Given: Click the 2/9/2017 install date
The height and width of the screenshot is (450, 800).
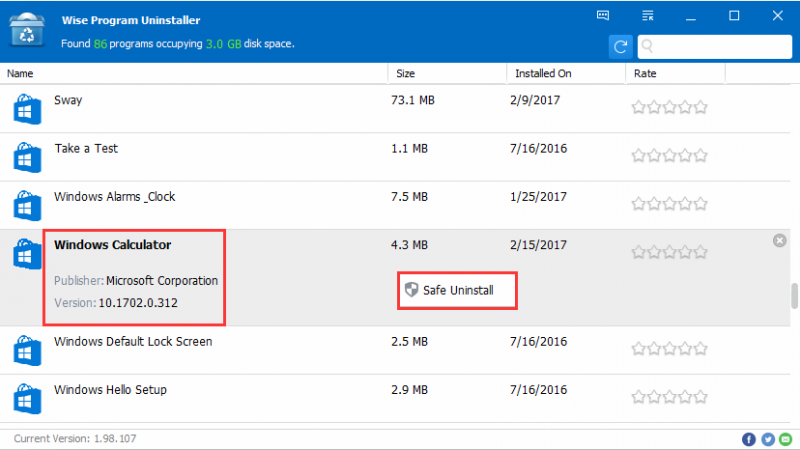Looking at the screenshot, I should [x=535, y=100].
